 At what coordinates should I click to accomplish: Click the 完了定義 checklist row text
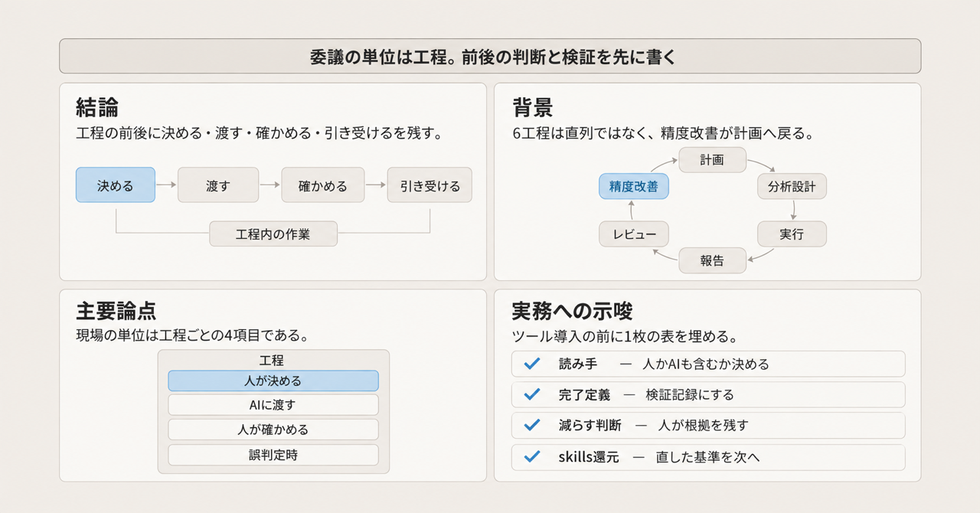tap(646, 394)
